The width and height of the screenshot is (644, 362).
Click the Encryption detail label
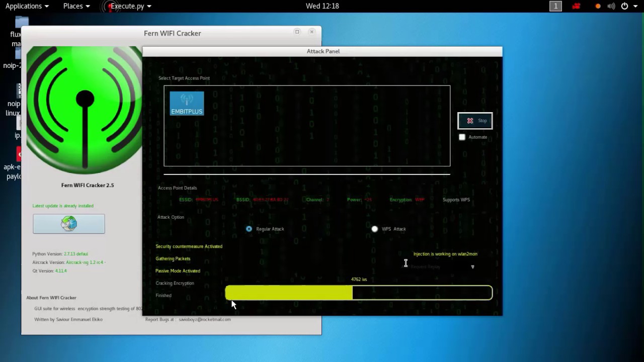[401, 200]
